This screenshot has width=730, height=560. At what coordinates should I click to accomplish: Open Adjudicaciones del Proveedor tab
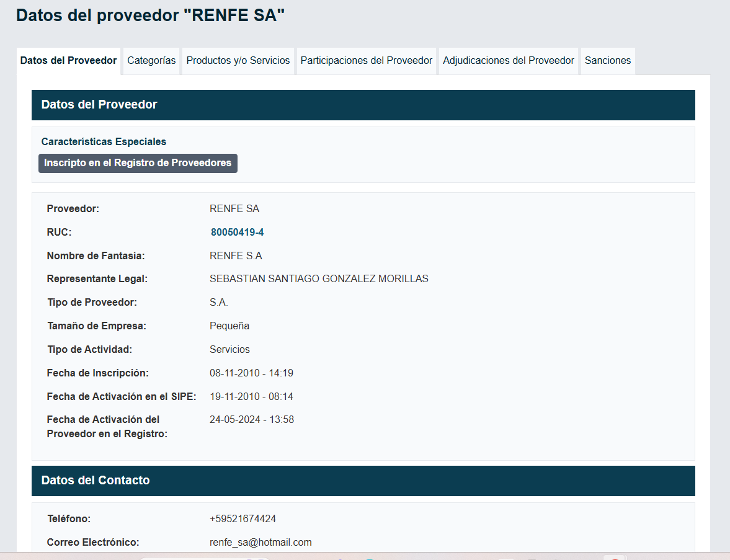tap(509, 61)
